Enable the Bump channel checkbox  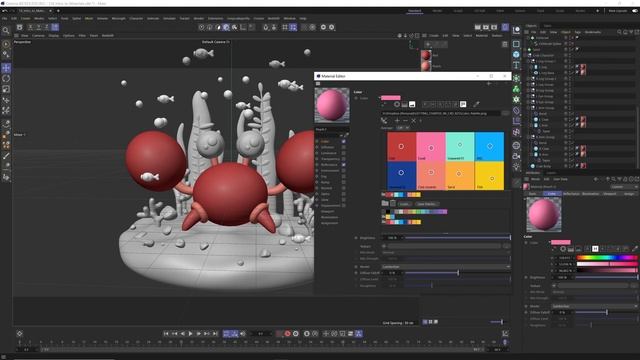point(344,182)
